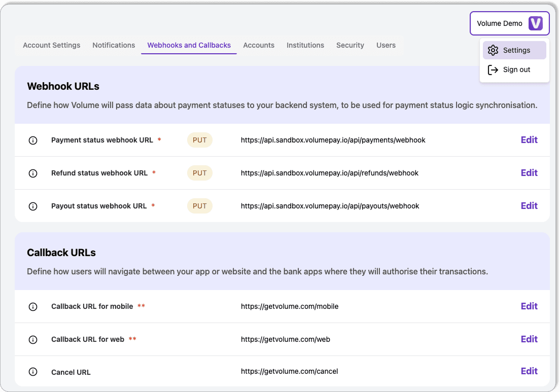Viewport: 560px width, 392px height.
Task: Click the https://getvolume.com/mobile URL
Action: point(289,306)
